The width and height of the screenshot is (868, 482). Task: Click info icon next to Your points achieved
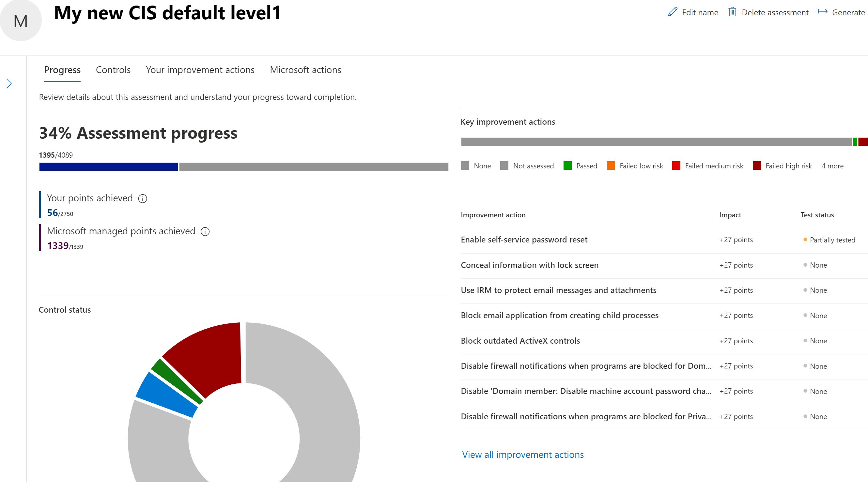143,198
